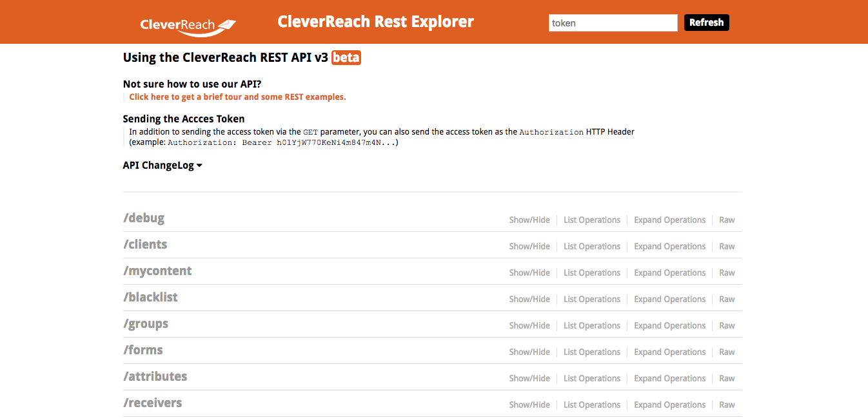List Operations for /blacklist
The height and width of the screenshot is (420, 868).
[592, 299]
